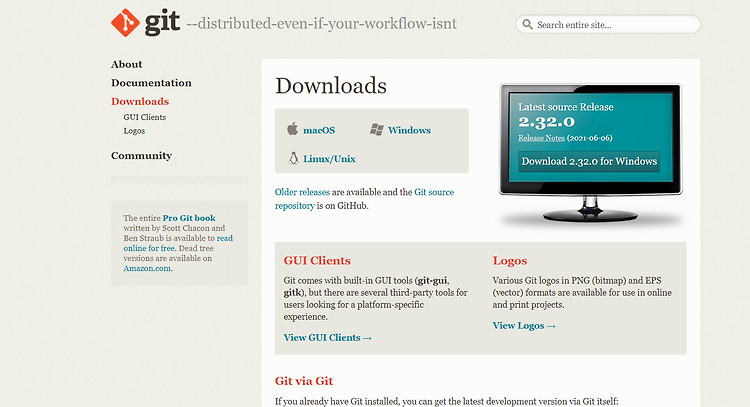The width and height of the screenshot is (750, 407).
Task: Click the search magnifier icon
Action: 527,24
